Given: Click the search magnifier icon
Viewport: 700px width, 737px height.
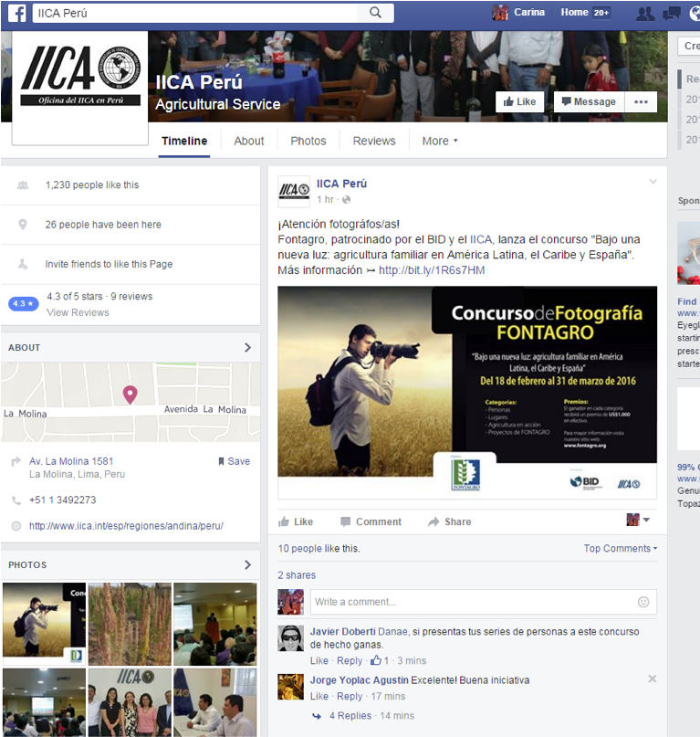Looking at the screenshot, I should pos(375,13).
